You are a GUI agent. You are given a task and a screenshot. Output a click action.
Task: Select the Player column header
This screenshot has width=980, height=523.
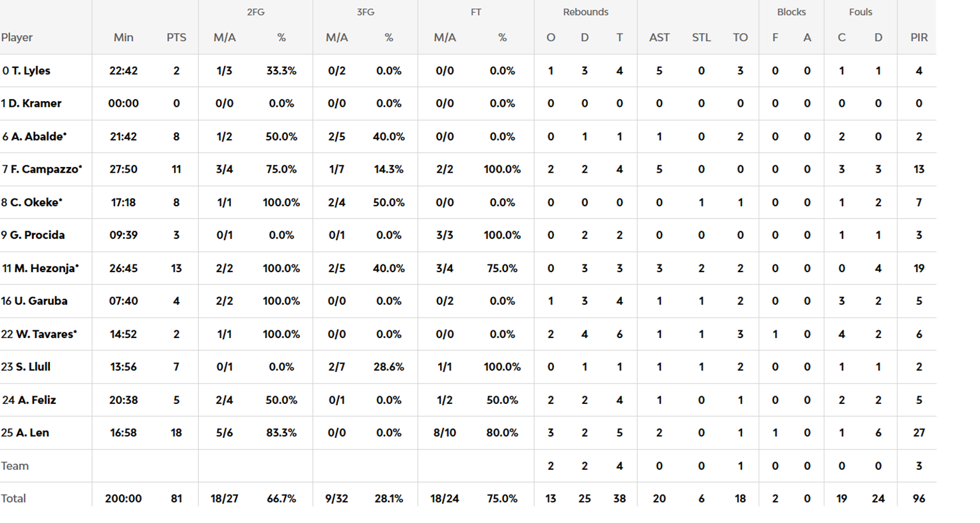(17, 38)
